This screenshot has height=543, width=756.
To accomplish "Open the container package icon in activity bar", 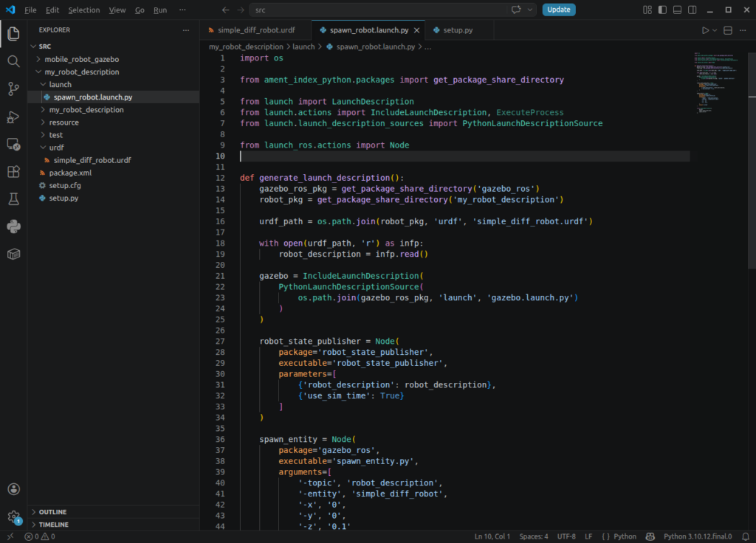I will point(13,254).
